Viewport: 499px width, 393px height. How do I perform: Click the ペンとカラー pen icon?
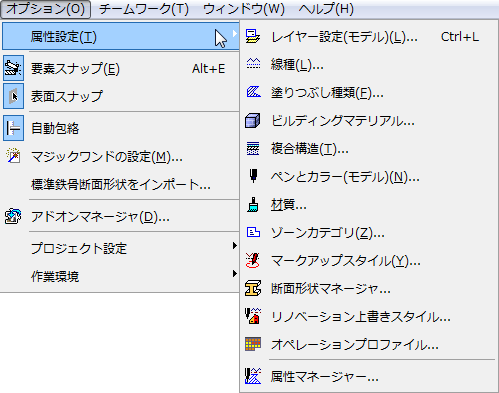click(x=253, y=176)
